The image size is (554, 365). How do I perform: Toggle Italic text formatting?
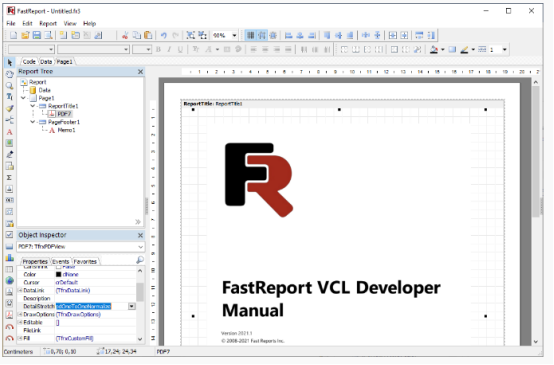(169, 49)
